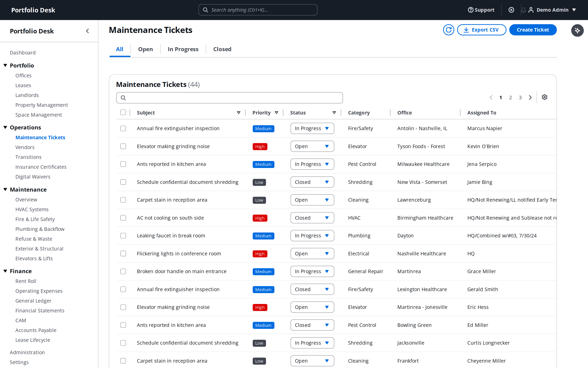
Task: Open Vendors in sidebar
Action: [25, 147]
